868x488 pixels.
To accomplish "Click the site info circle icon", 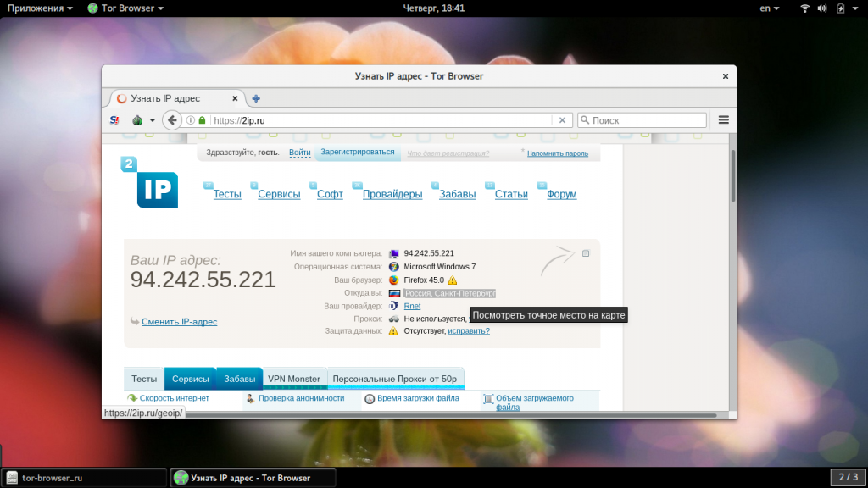I will click(x=191, y=120).
